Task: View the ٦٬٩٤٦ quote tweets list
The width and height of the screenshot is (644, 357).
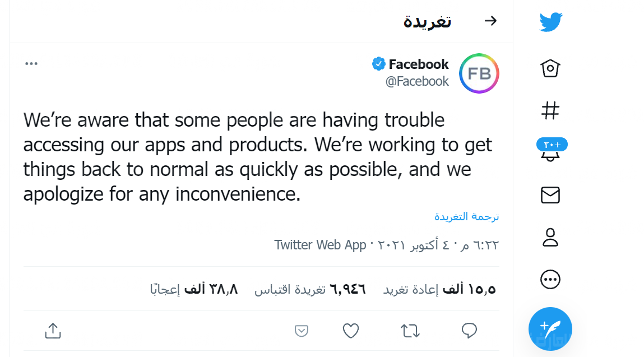Action: tap(310, 289)
